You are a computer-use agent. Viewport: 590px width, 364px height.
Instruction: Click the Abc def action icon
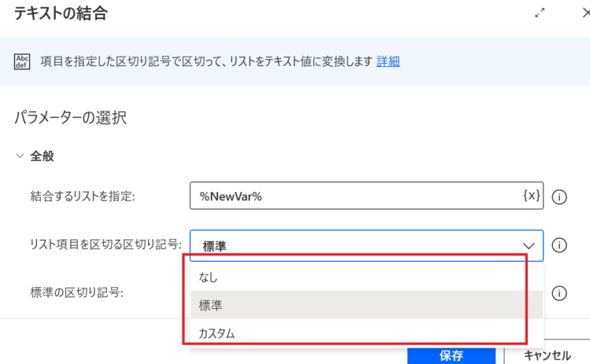click(x=22, y=61)
